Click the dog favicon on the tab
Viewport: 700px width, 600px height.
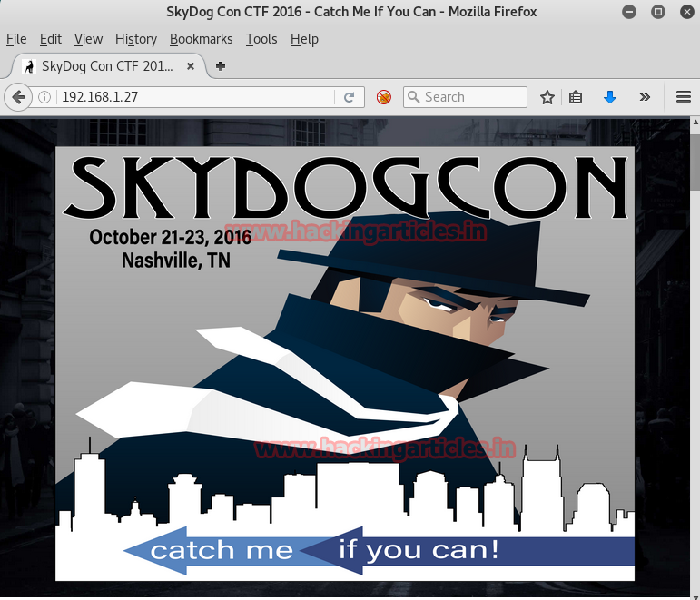[x=29, y=66]
